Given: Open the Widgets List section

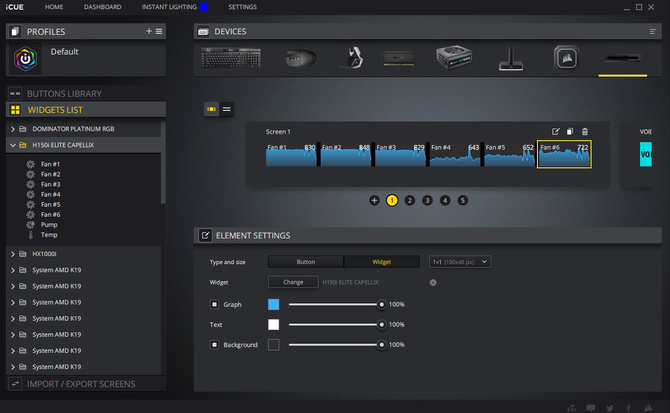Looking at the screenshot, I should (85, 110).
